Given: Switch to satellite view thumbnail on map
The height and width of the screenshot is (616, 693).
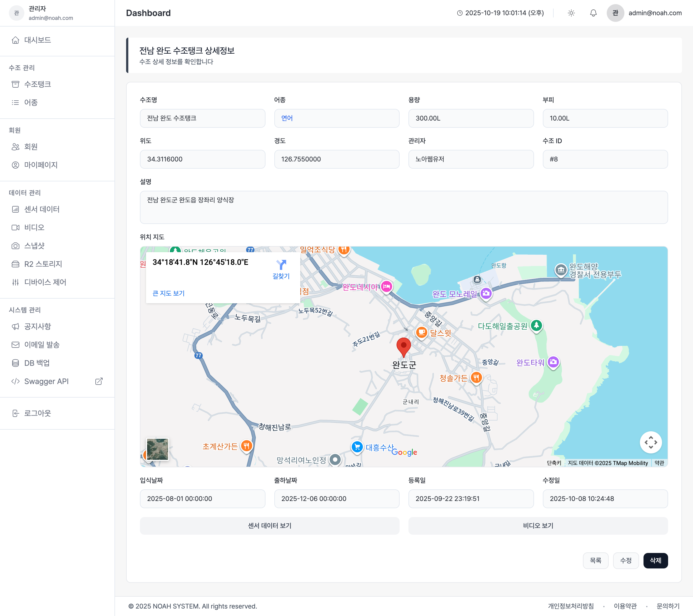Looking at the screenshot, I should [x=157, y=449].
